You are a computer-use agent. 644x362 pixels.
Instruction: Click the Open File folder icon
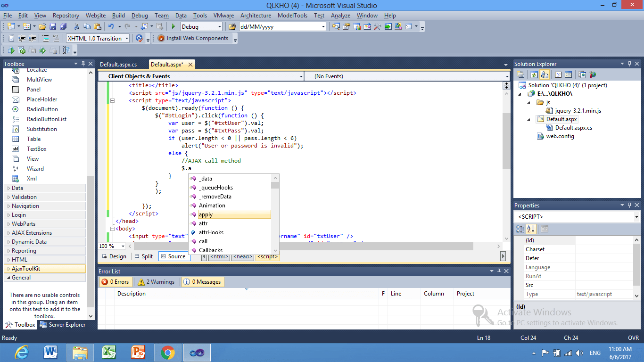42,27
